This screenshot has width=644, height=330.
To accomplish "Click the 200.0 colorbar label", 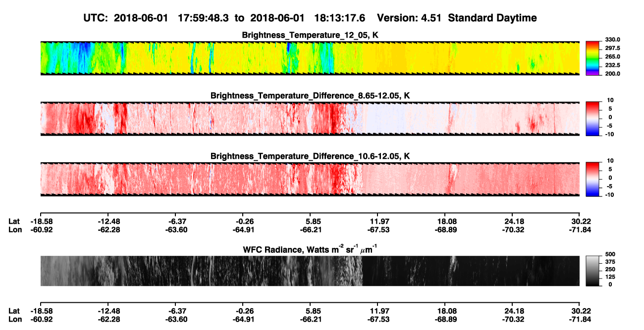I will [x=613, y=74].
